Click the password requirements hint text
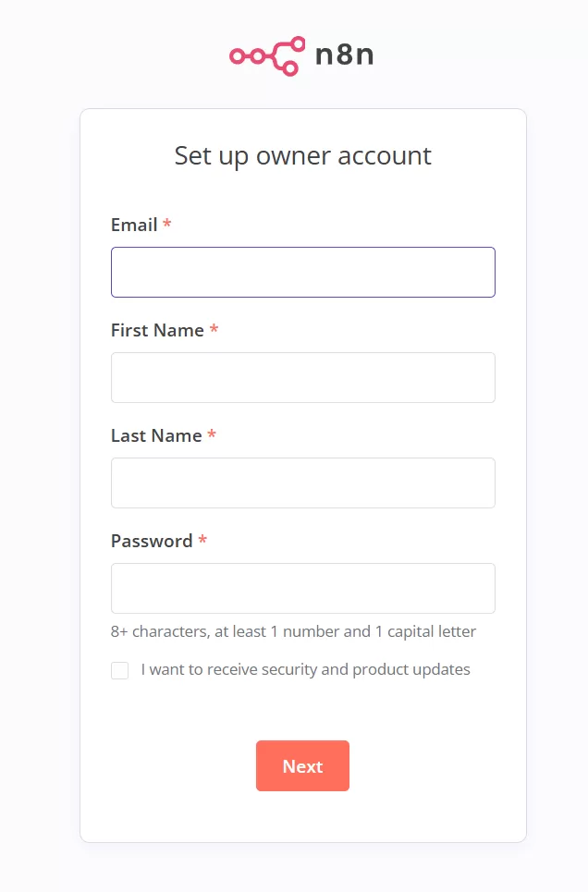The height and width of the screenshot is (892, 588). (x=293, y=632)
